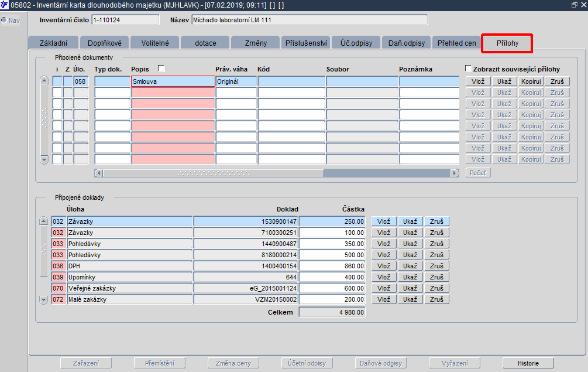Image resolution: width=588 pixels, height=372 pixels.
Task: Click the Popis field containing Smlouva
Action: click(173, 81)
